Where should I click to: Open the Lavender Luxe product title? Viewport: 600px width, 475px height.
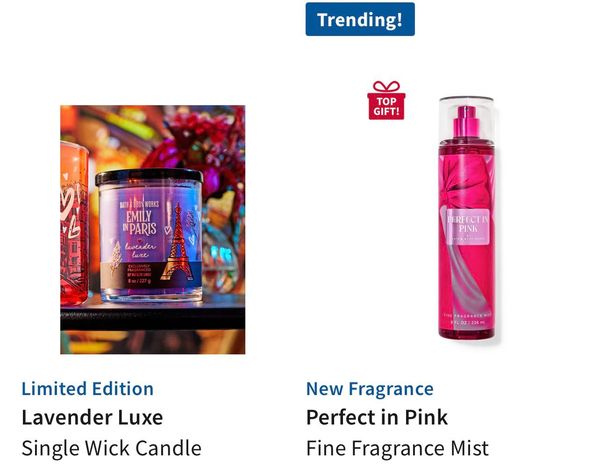point(92,417)
